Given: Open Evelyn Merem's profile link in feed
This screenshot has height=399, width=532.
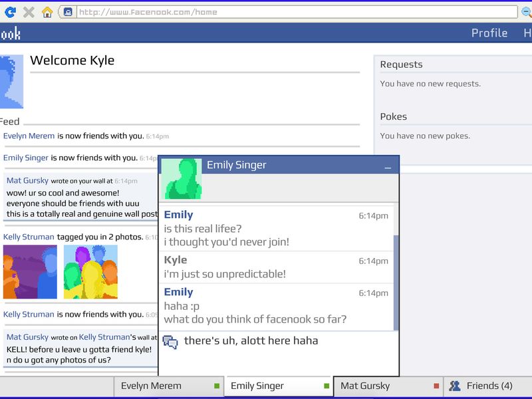Looking at the screenshot, I should 29,136.
